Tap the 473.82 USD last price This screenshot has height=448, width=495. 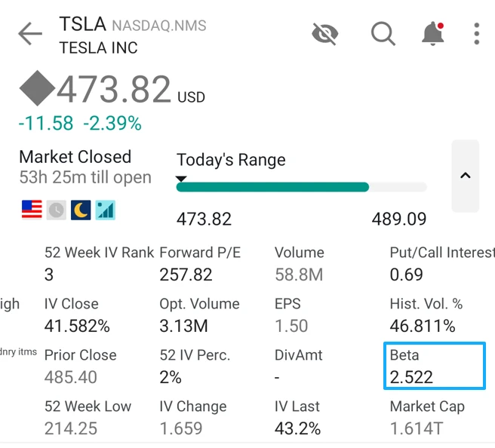[x=113, y=91]
